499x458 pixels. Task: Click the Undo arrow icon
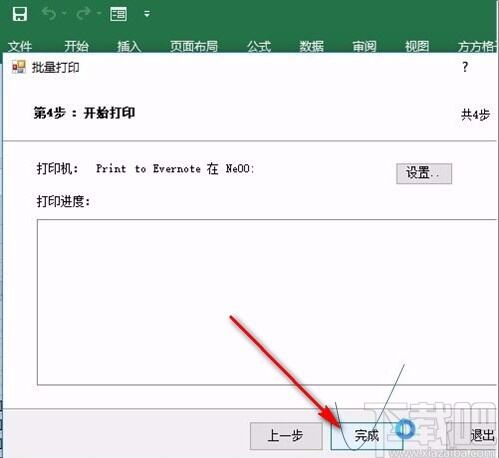point(49,14)
